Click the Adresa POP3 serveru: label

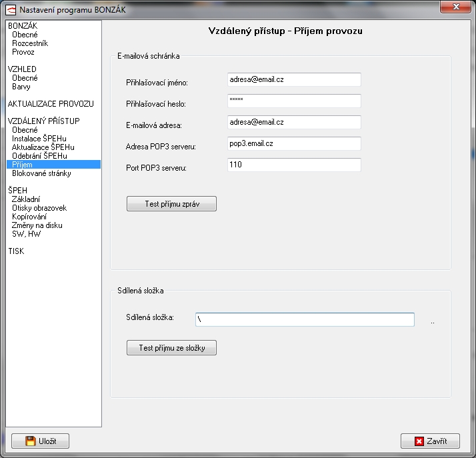[x=161, y=147]
